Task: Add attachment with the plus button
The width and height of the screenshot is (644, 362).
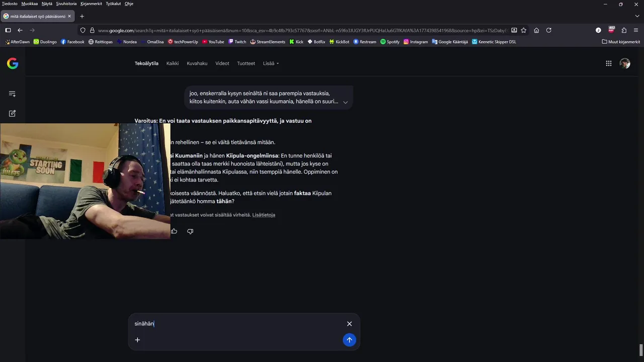Action: 137,340
